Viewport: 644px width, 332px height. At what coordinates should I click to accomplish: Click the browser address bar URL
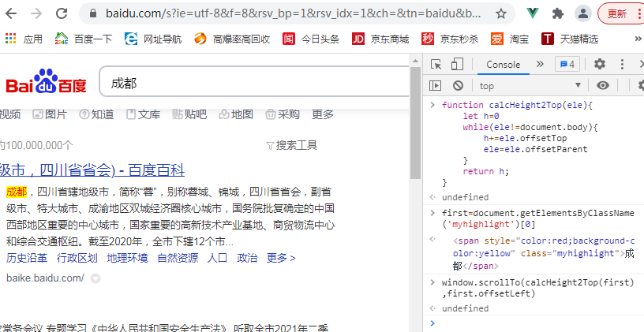[294, 13]
